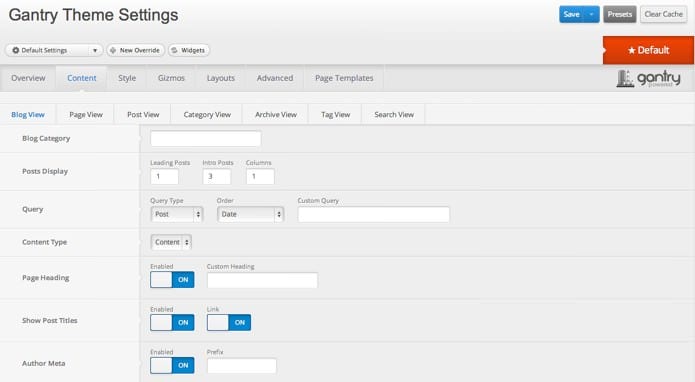This screenshot has width=695, height=382.
Task: Switch to the Search View subtab
Action: pos(394,114)
